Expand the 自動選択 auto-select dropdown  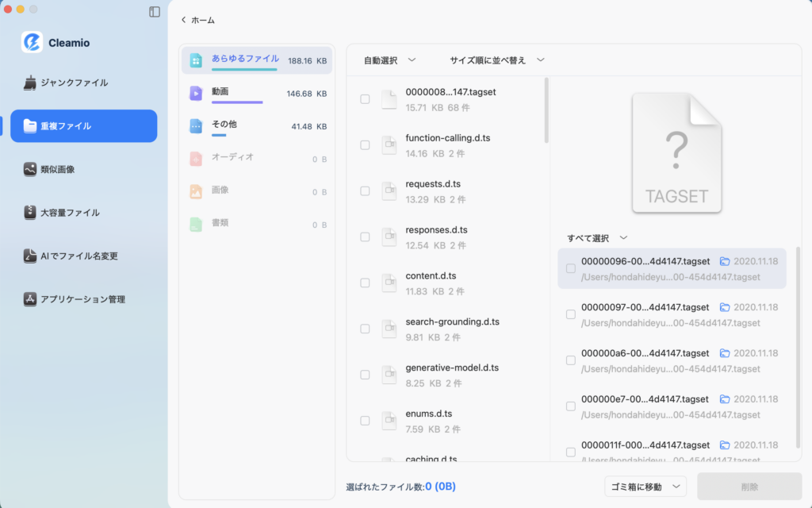pyautogui.click(x=389, y=60)
